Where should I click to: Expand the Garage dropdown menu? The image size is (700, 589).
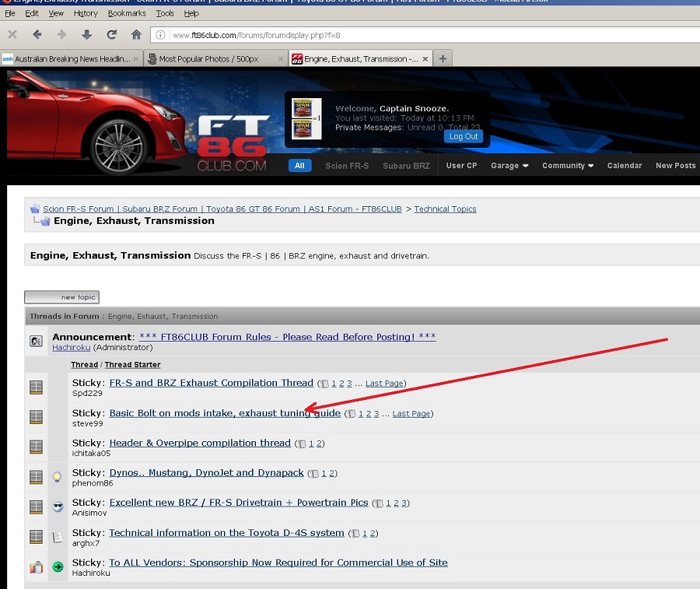pyautogui.click(x=509, y=166)
